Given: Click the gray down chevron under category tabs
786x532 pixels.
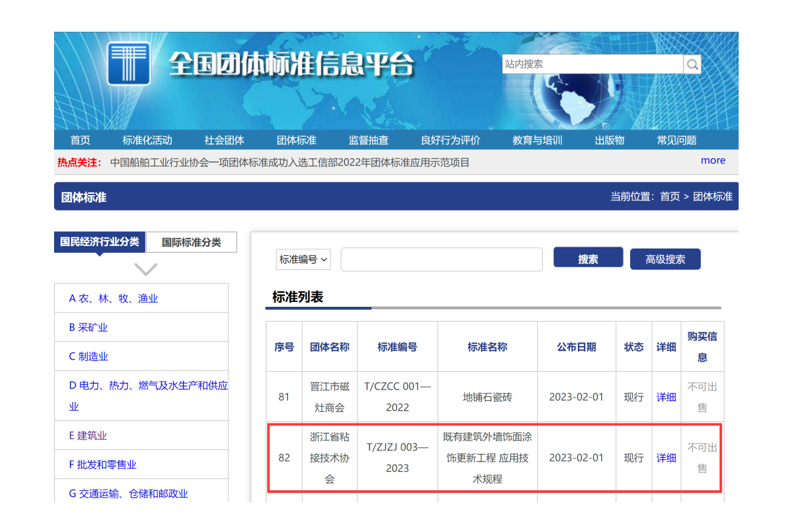Looking at the screenshot, I should point(146,269).
